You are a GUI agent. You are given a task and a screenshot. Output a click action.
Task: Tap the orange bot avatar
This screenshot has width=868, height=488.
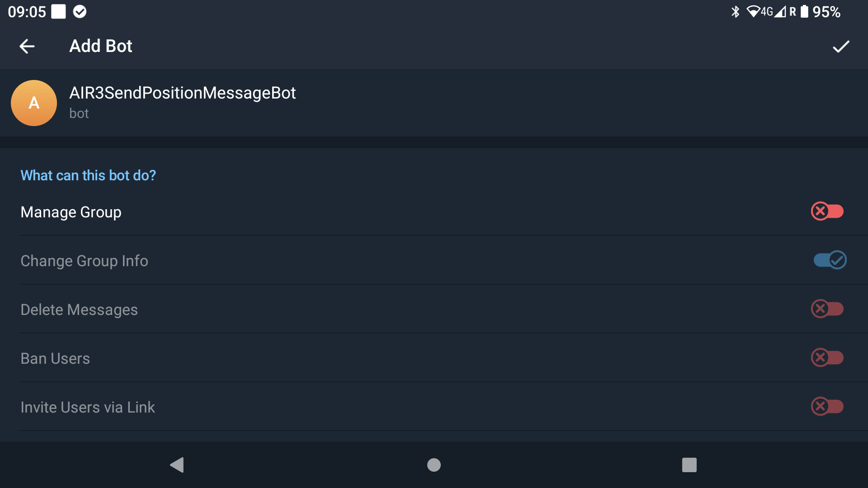34,103
